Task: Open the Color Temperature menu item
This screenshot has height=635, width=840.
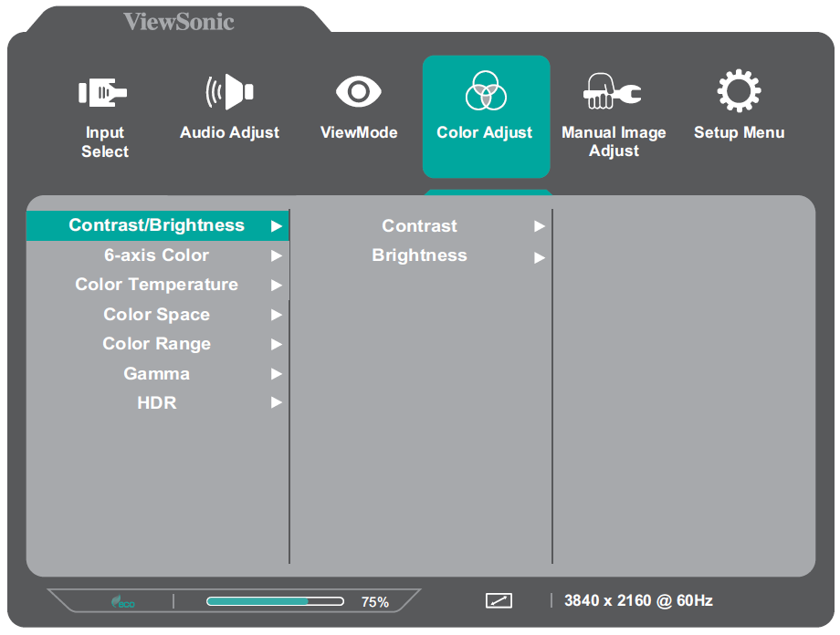Action: (x=157, y=285)
